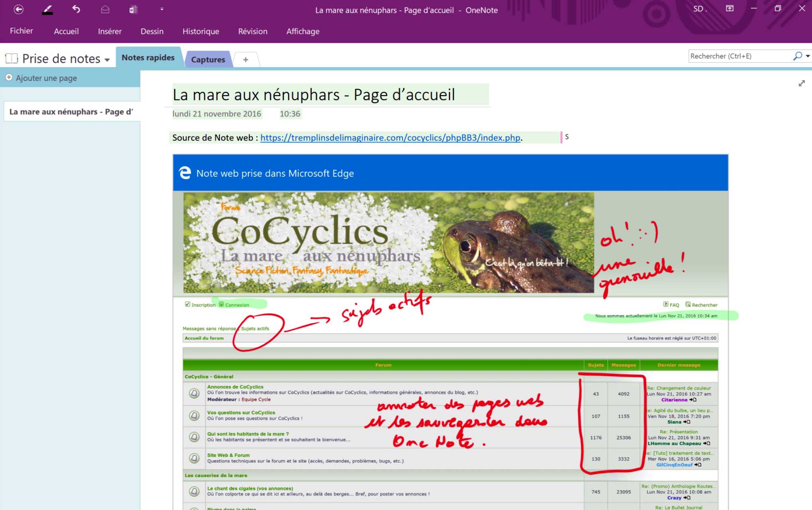Select the La mare aux nénuphars page entry
The height and width of the screenshot is (510, 812).
[x=71, y=112]
